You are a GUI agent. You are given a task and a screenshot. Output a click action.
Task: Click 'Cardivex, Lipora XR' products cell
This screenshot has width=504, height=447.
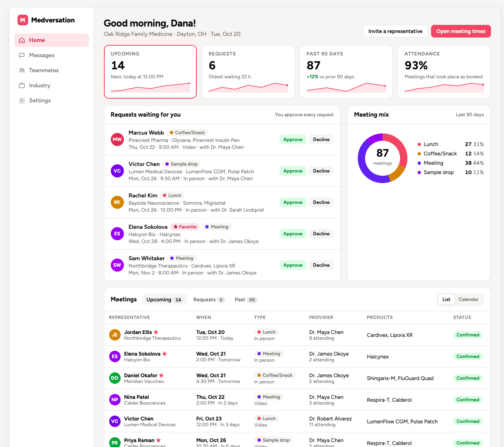click(390, 335)
